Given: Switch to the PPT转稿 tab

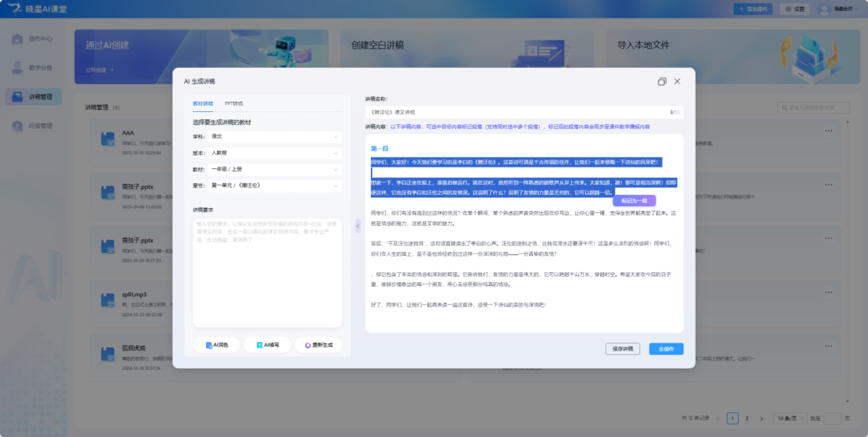Looking at the screenshot, I should tap(234, 104).
